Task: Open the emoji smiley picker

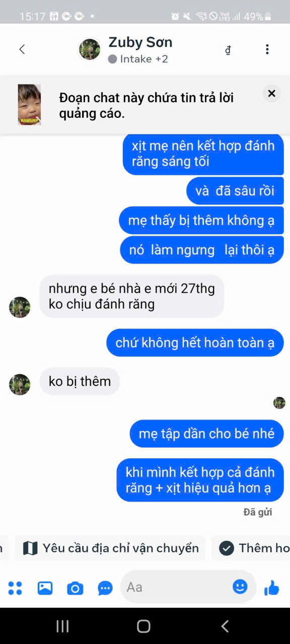Action: tap(240, 587)
